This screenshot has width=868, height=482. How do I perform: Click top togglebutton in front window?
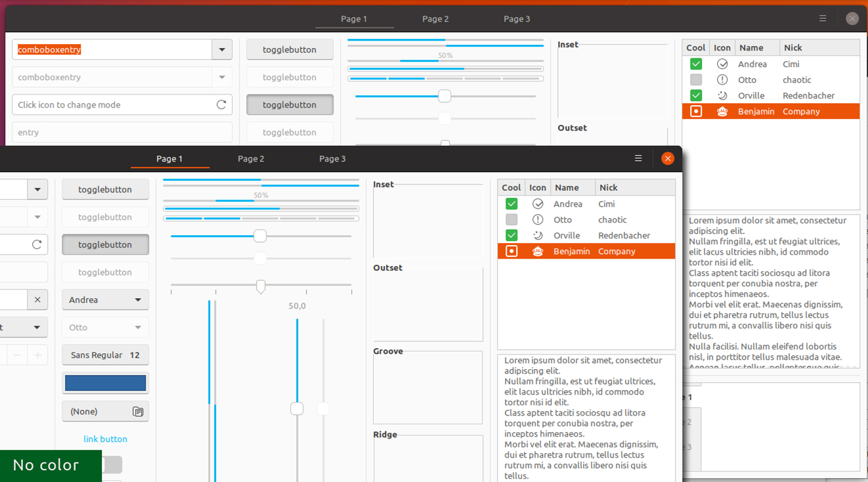105,189
